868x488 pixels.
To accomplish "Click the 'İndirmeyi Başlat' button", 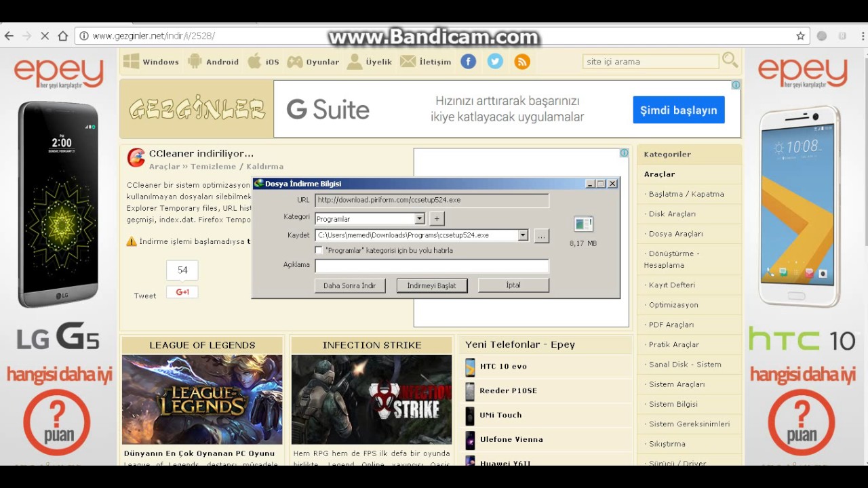I will coord(431,285).
